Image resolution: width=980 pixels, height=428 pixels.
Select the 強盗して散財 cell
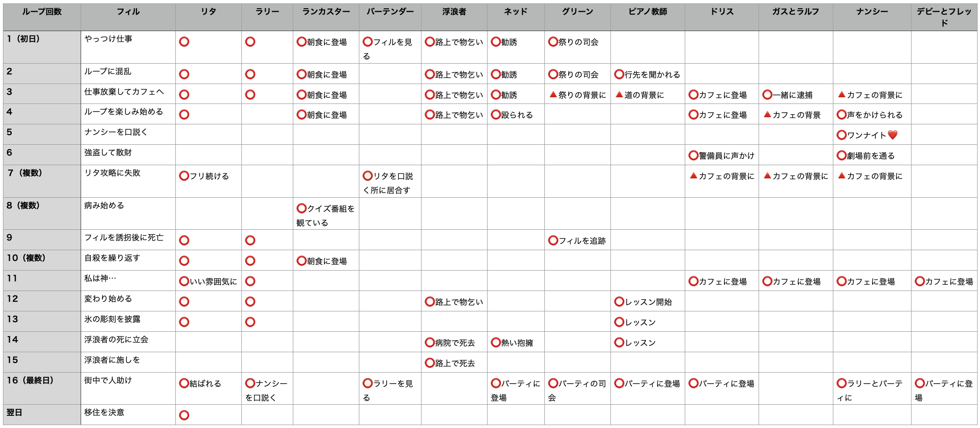point(128,154)
